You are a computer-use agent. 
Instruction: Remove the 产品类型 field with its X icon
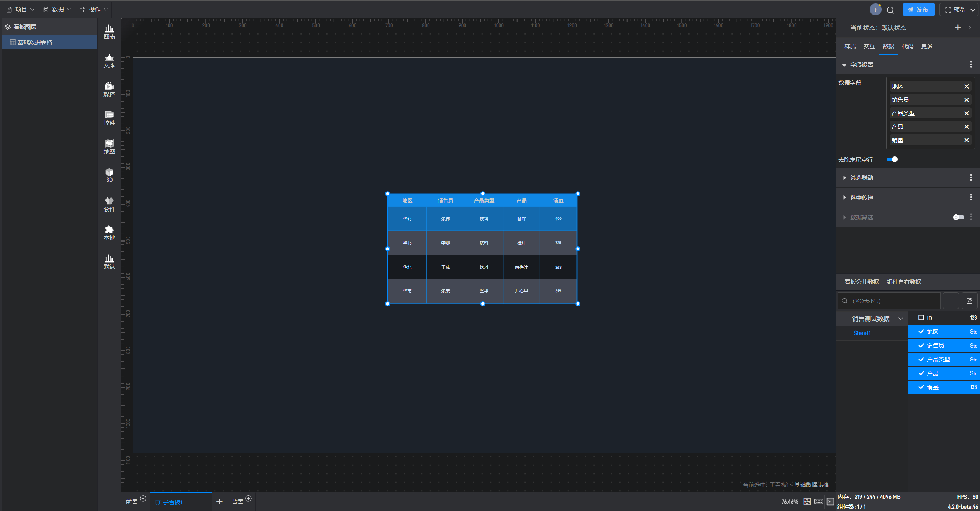click(966, 113)
